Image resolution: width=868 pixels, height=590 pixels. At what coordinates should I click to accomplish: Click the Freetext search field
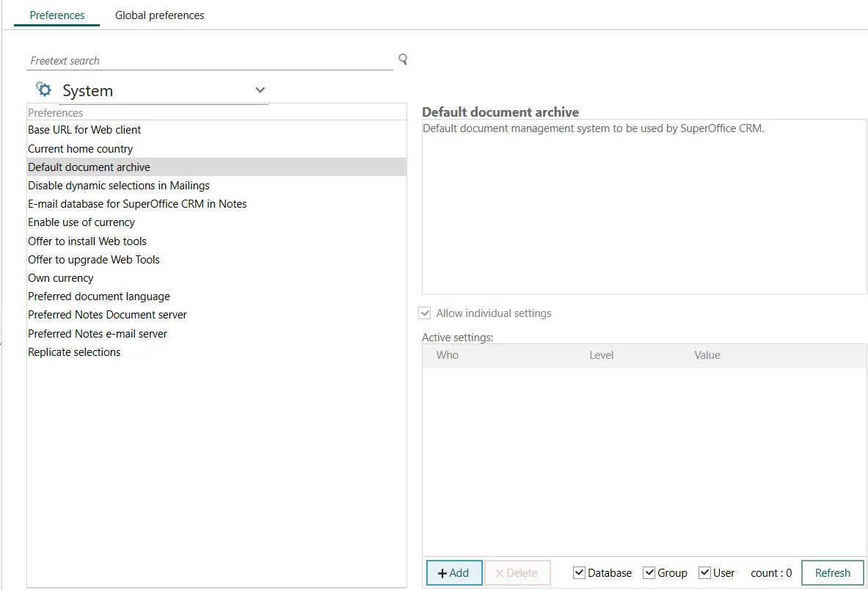tap(209, 61)
